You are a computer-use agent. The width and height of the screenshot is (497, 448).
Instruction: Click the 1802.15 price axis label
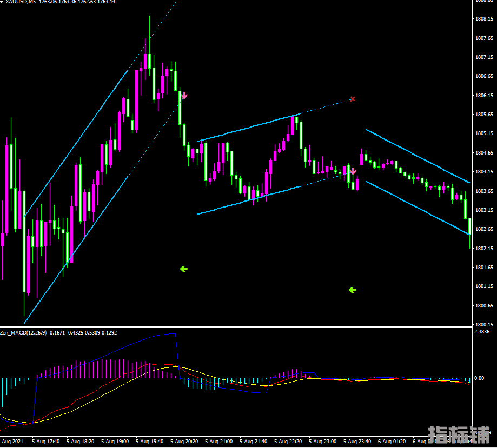[x=483, y=249]
